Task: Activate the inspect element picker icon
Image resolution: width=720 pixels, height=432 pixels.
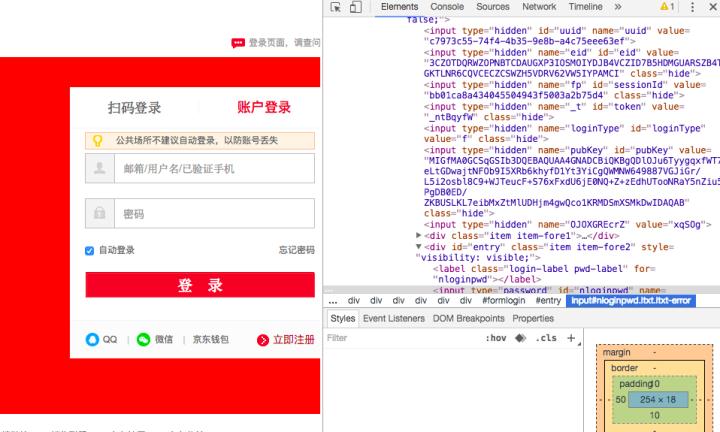Action: [x=336, y=7]
